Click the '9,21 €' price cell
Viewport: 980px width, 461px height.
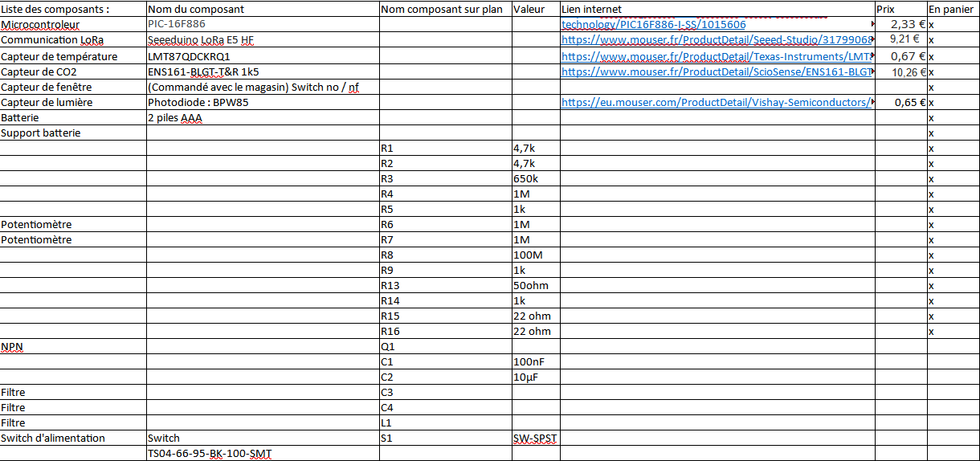point(900,39)
